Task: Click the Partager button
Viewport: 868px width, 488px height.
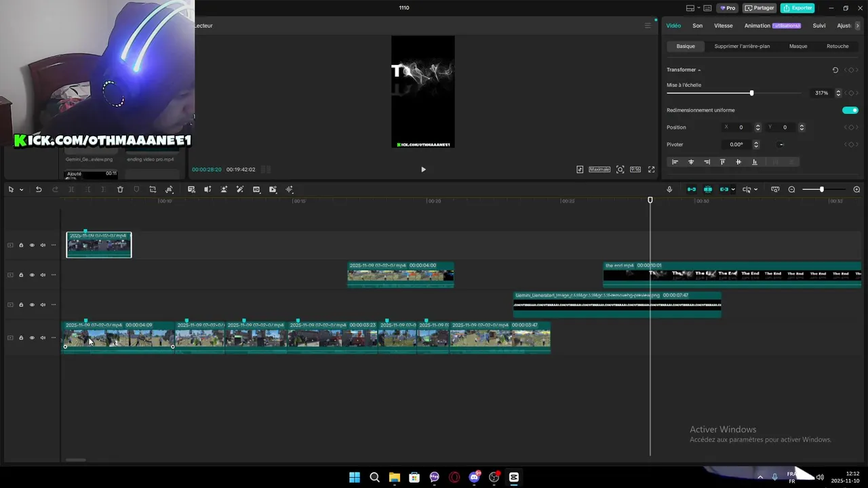Action: pos(759,8)
